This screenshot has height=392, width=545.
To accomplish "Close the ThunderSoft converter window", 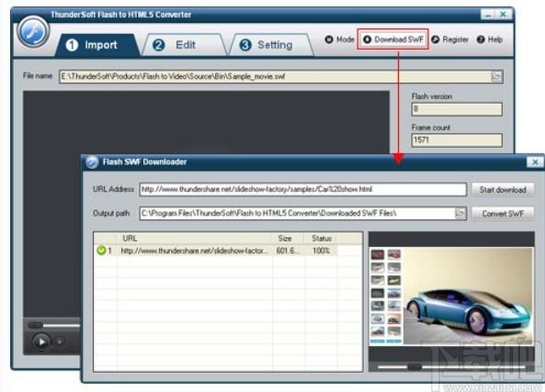I will click(x=503, y=15).
